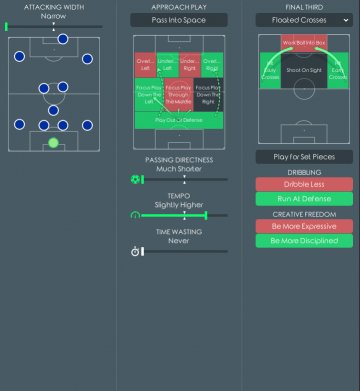Select the left winger dot on pitch
360x391 pixels.
click(20, 56)
